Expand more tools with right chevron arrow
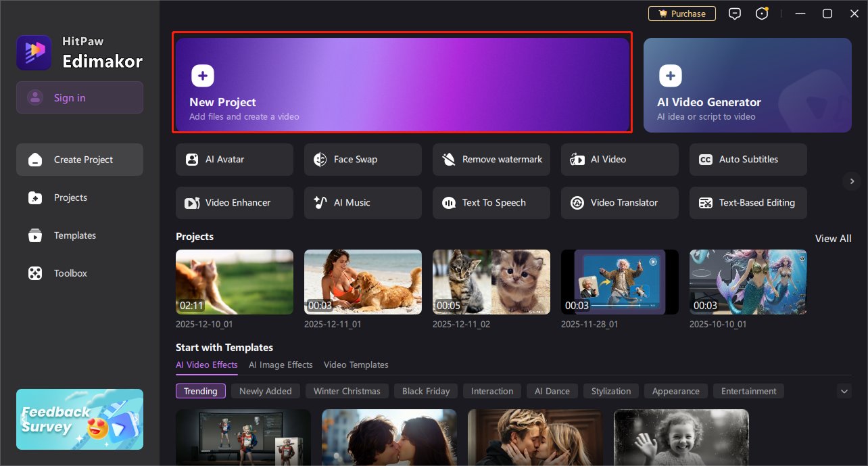 pyautogui.click(x=851, y=181)
